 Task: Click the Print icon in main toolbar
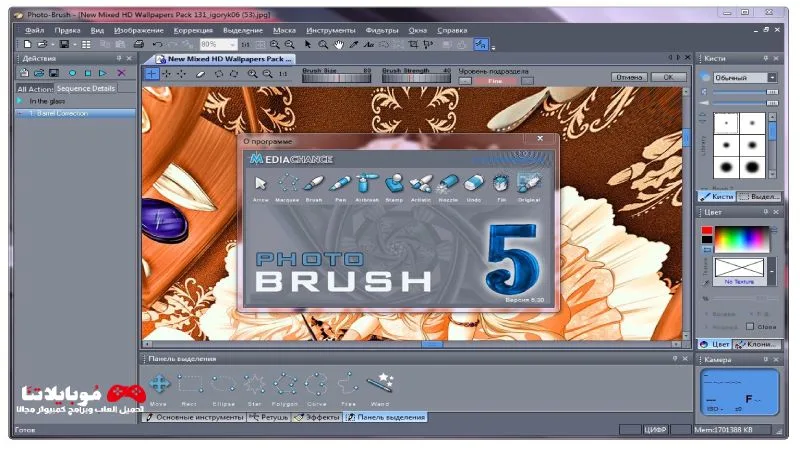pos(138,44)
